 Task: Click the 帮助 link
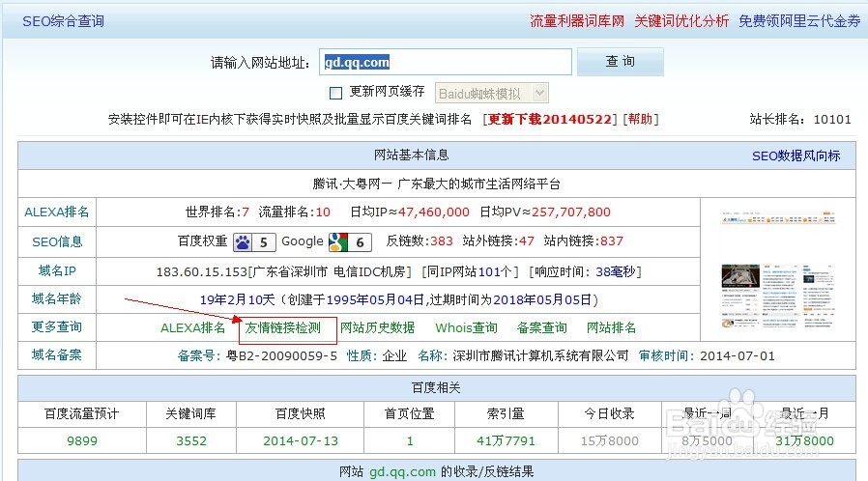641,119
